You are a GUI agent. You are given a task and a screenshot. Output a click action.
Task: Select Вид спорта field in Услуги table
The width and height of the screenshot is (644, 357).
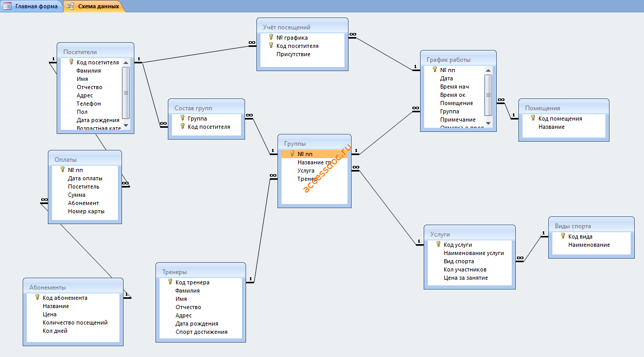click(x=459, y=261)
